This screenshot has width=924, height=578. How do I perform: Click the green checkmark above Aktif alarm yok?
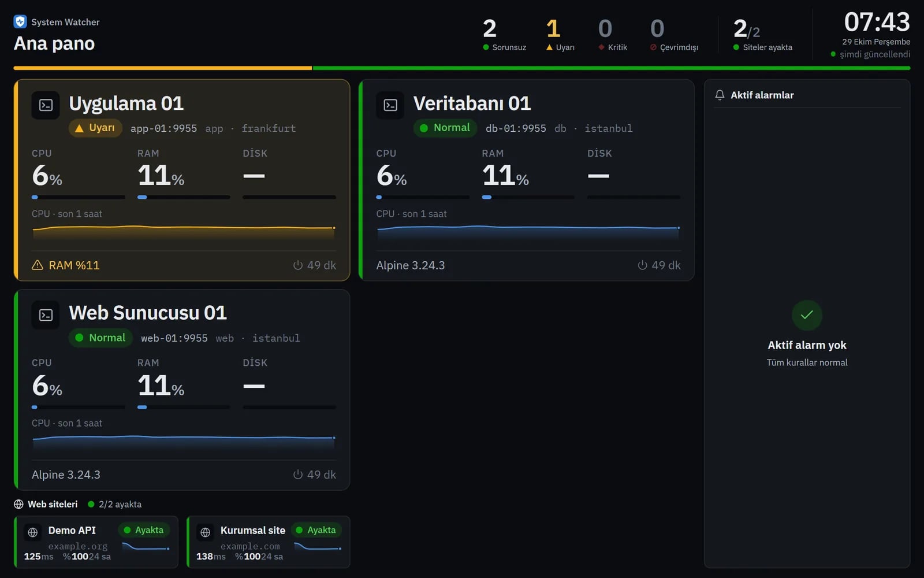tap(807, 315)
